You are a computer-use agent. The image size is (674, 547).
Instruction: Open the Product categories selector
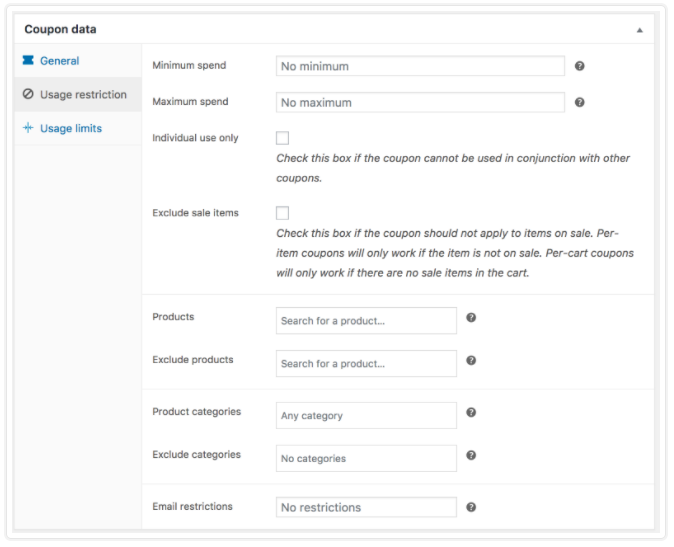[x=366, y=415]
